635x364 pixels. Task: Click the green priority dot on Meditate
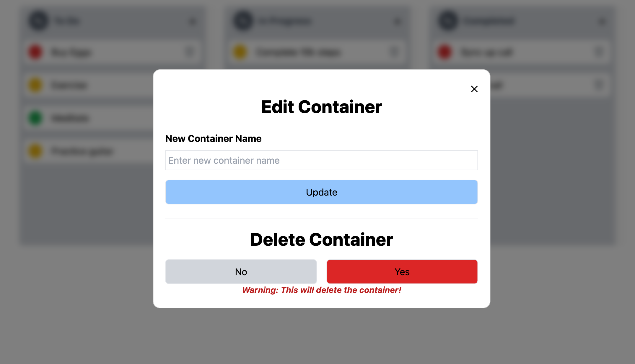tap(35, 118)
